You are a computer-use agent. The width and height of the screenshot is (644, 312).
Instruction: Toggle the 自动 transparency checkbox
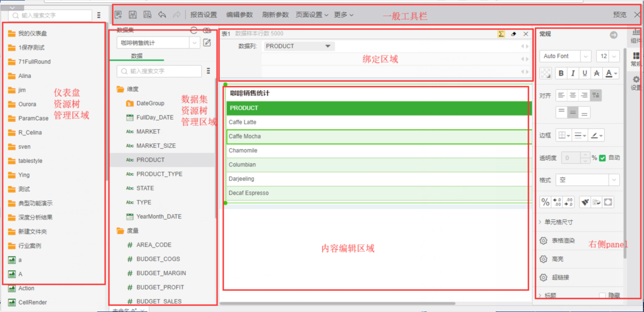[602, 158]
